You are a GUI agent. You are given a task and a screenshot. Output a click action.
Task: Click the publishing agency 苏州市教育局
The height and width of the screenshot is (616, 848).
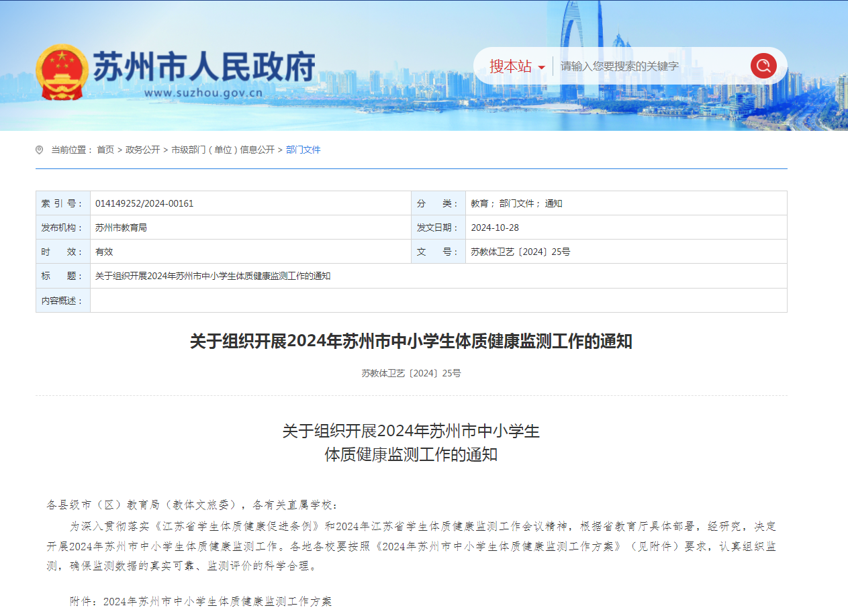[x=121, y=227]
